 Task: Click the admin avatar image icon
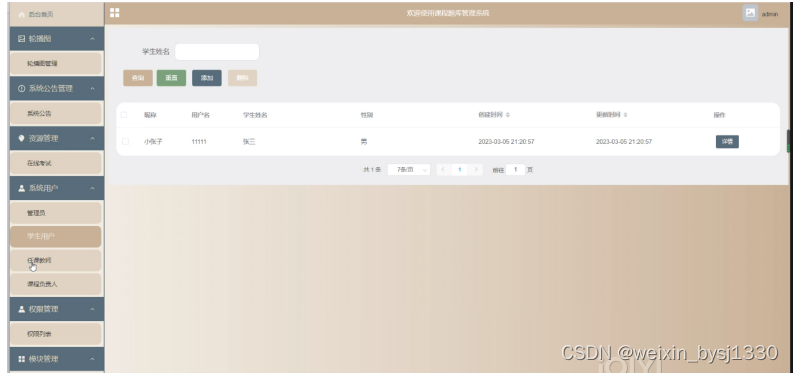[x=750, y=13]
